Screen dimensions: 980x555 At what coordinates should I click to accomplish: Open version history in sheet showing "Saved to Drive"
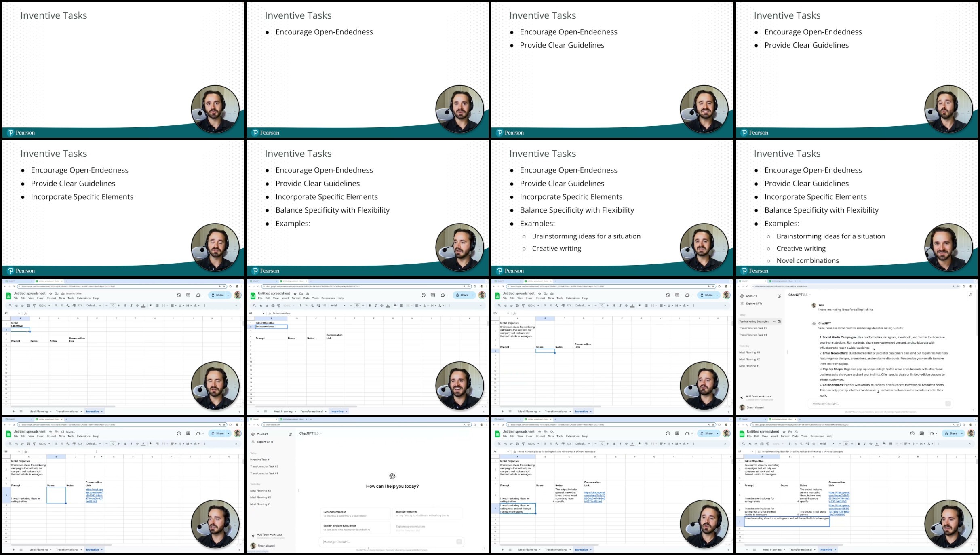179,295
